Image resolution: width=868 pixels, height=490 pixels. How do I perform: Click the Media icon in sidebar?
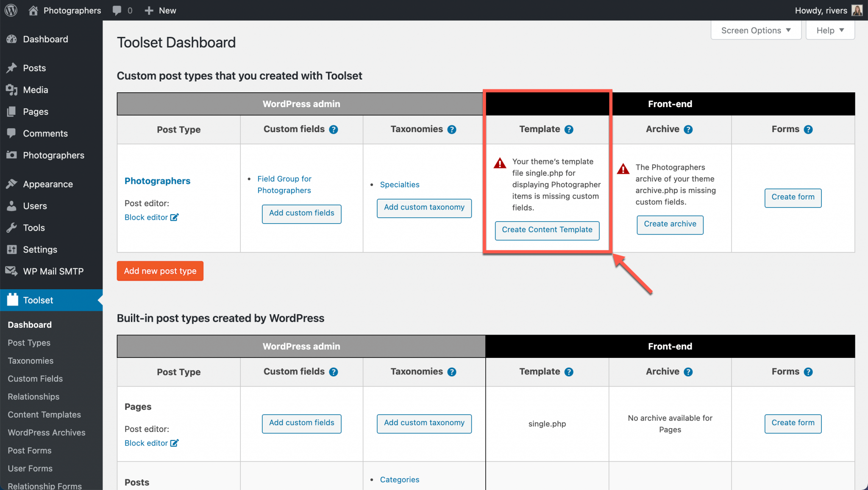[12, 90]
